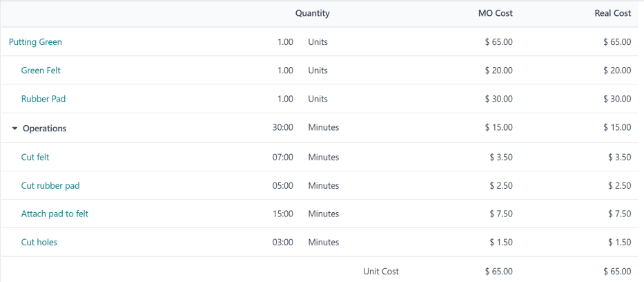Select Rubber Pad Real Cost $ 30.00

tap(616, 99)
